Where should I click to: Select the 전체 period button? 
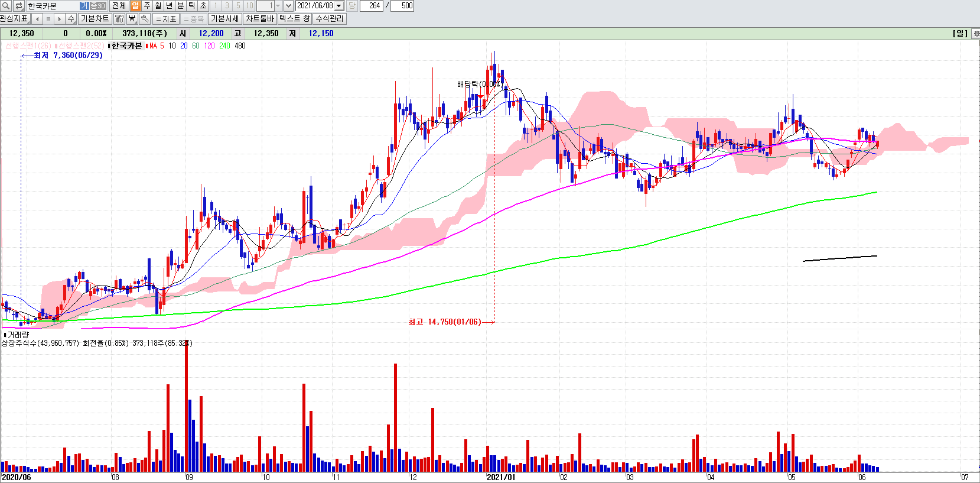119,6
